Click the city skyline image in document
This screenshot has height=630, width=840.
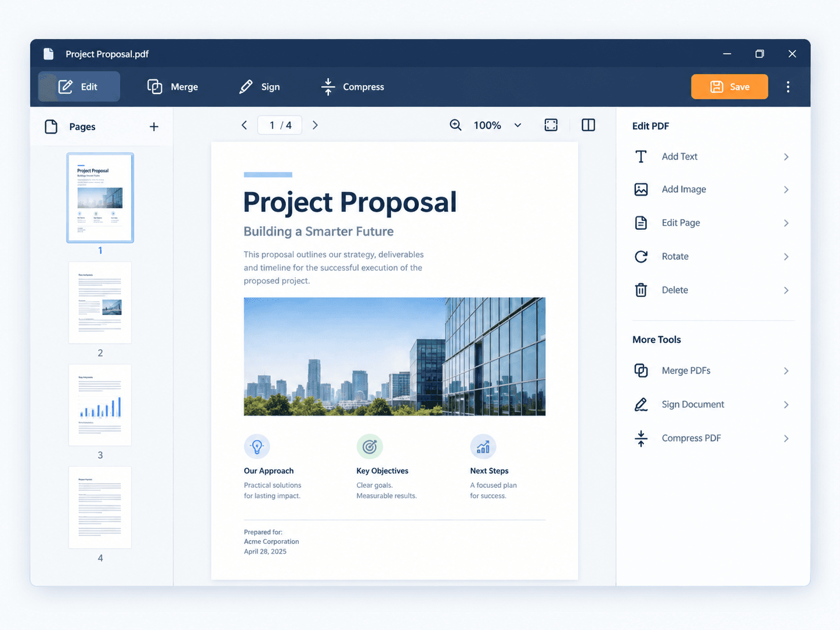[394, 357]
